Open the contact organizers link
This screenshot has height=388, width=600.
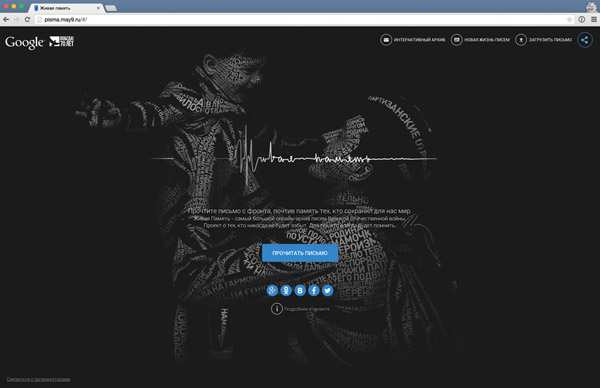click(x=38, y=379)
